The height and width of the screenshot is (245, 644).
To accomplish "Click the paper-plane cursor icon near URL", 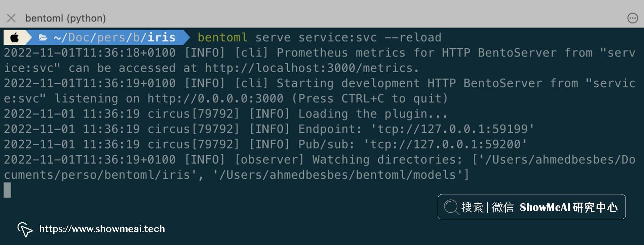I will coord(25,230).
